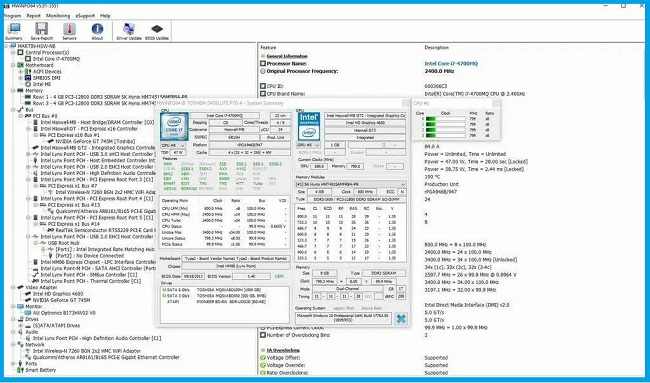Open the Report menu
The image size is (650, 383).
click(34, 16)
